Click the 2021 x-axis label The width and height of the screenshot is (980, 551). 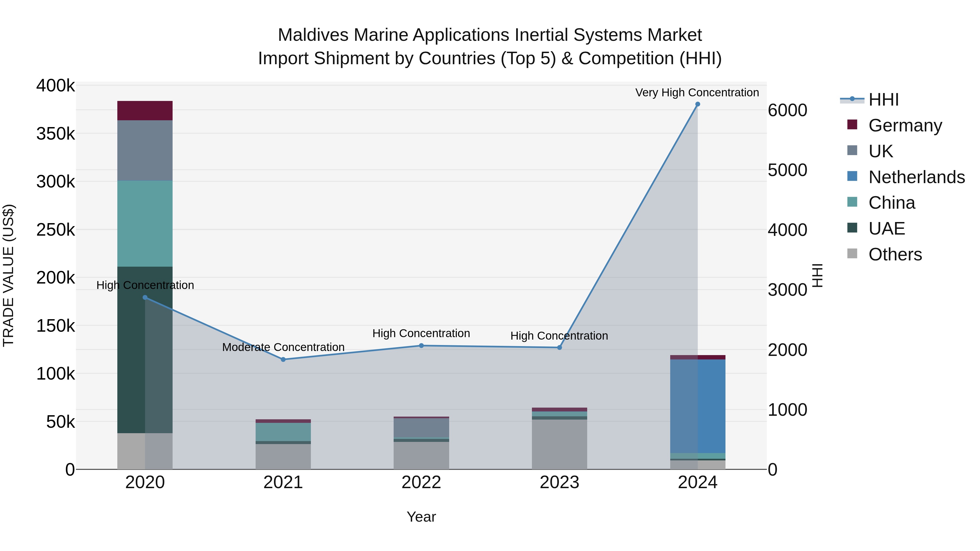[x=283, y=482]
